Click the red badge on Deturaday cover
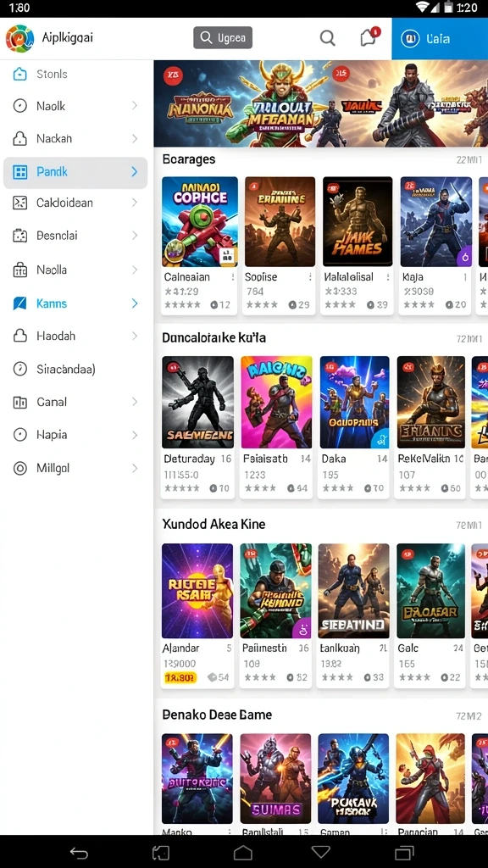Screen dimensions: 488x868 click(172, 366)
